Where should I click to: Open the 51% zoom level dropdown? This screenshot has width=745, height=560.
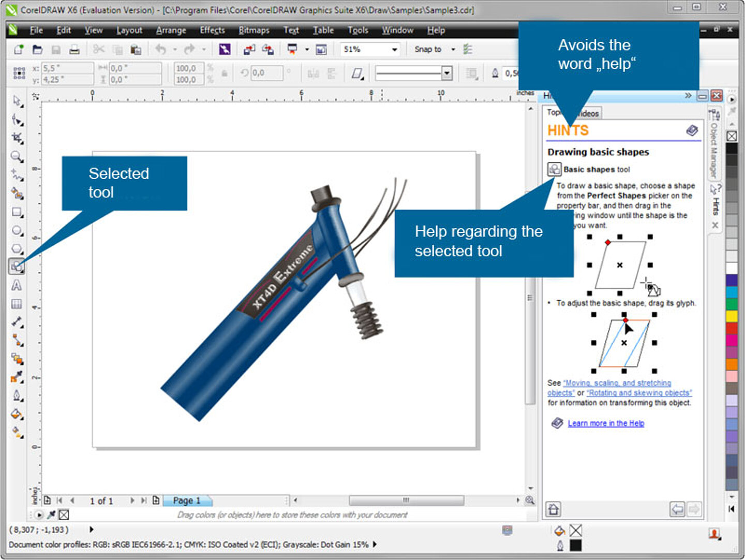coord(395,49)
